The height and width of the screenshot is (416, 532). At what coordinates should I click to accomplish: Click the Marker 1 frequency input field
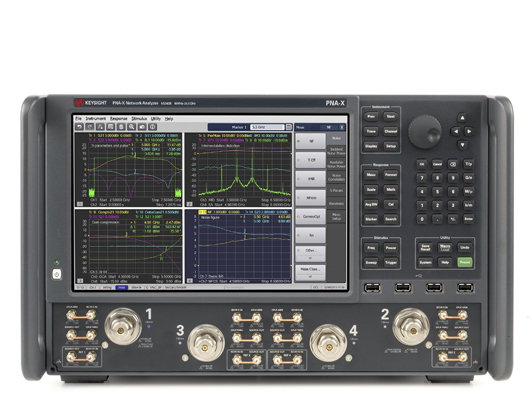tap(267, 127)
